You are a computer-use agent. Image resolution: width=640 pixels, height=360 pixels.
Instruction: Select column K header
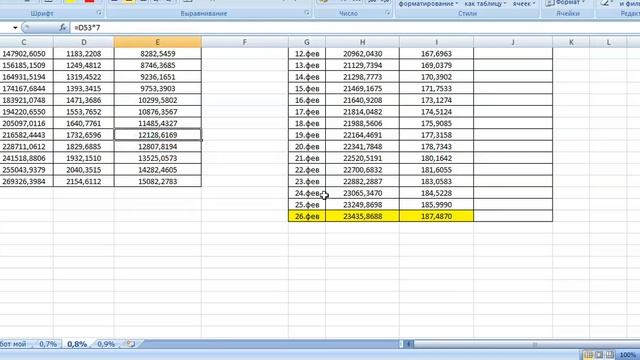tap(571, 42)
